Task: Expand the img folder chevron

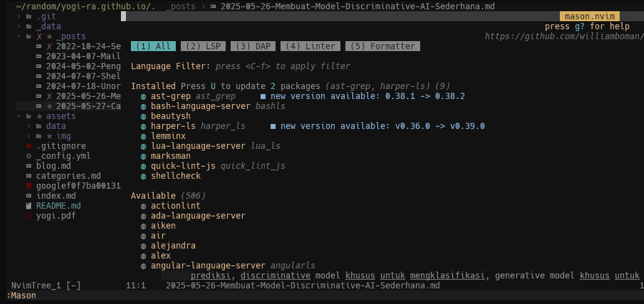Action: tap(29, 136)
